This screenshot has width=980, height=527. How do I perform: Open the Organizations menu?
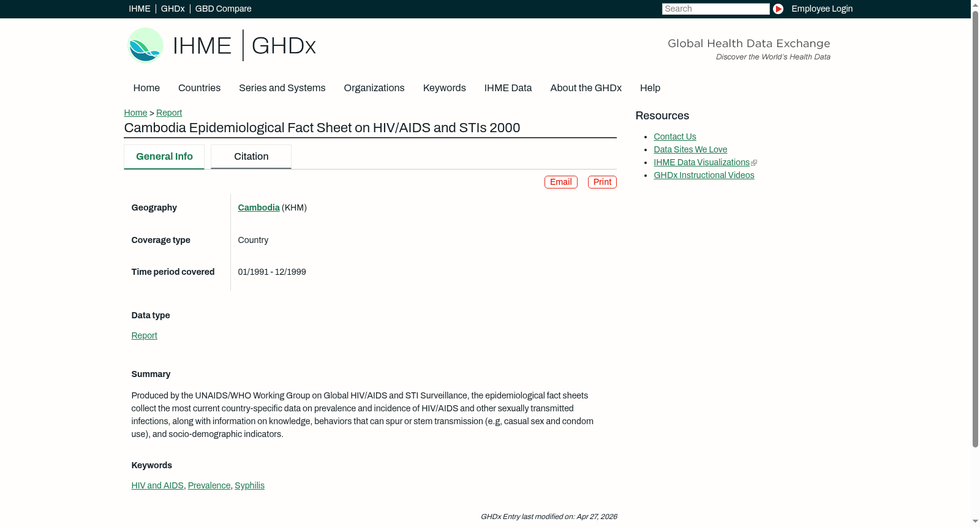[374, 88]
